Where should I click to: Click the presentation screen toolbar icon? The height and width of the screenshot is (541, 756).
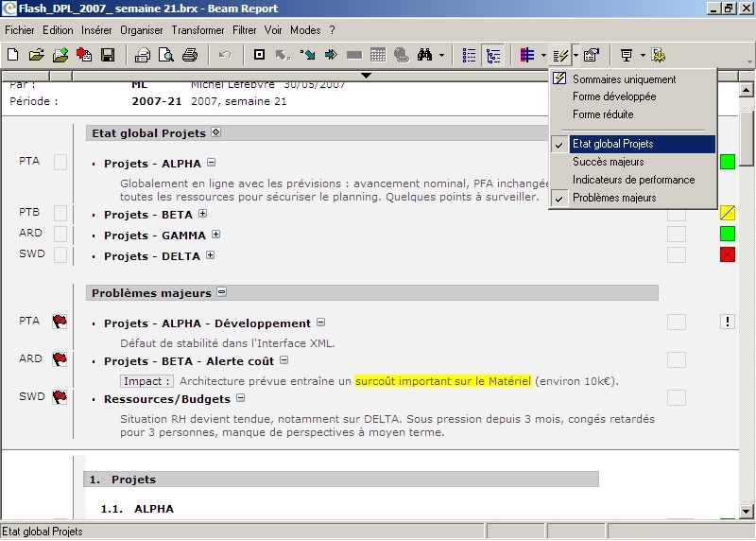[627, 56]
